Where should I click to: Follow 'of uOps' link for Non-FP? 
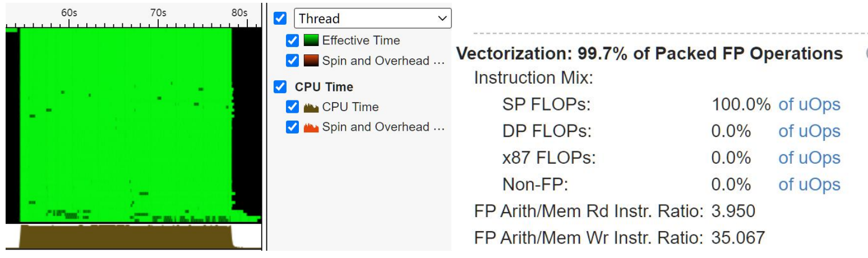809,185
